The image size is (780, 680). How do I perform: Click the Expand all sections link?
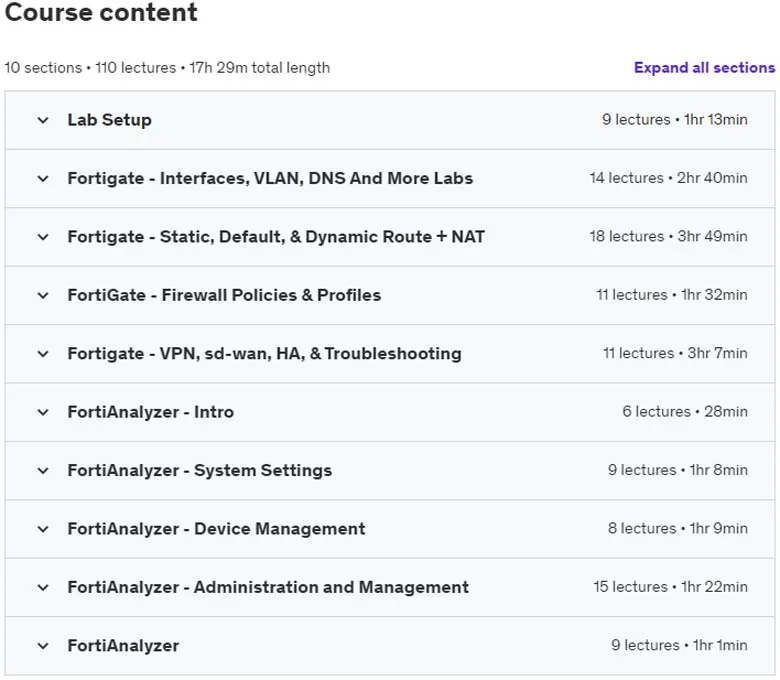tap(704, 68)
